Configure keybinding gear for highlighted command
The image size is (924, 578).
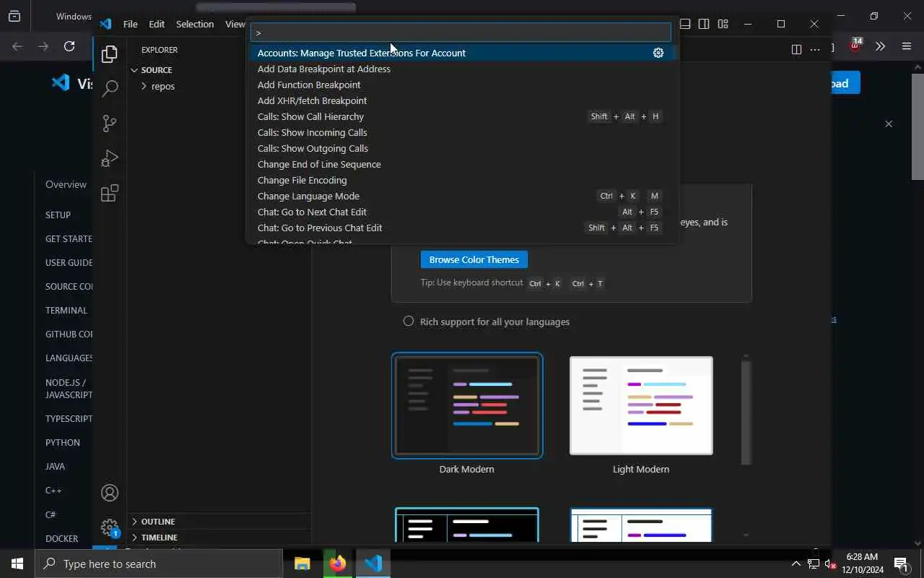(x=658, y=53)
